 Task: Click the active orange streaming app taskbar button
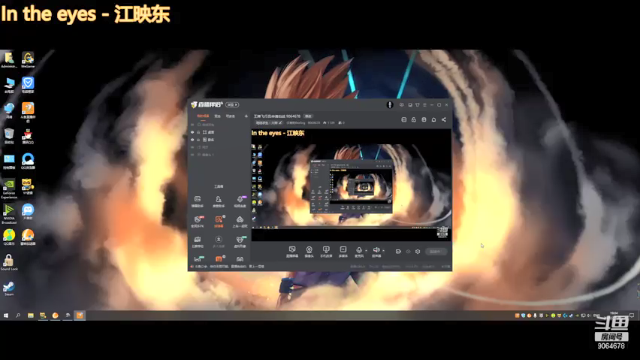pos(80,315)
